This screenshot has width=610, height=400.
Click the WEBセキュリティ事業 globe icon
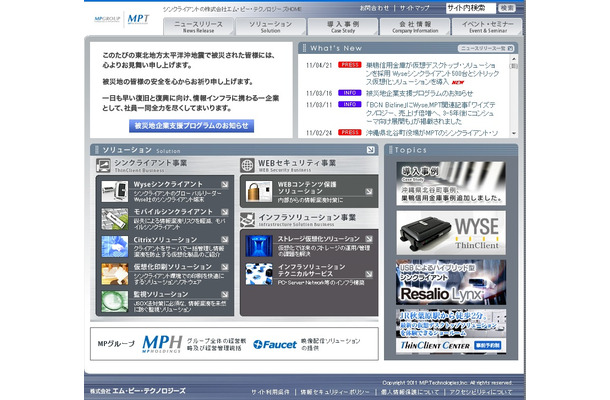(247, 165)
